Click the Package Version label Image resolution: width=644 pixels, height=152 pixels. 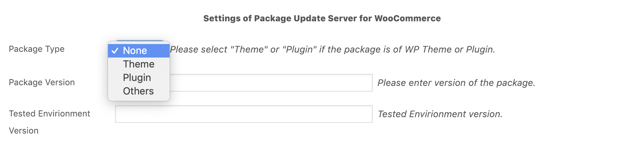pos(42,82)
